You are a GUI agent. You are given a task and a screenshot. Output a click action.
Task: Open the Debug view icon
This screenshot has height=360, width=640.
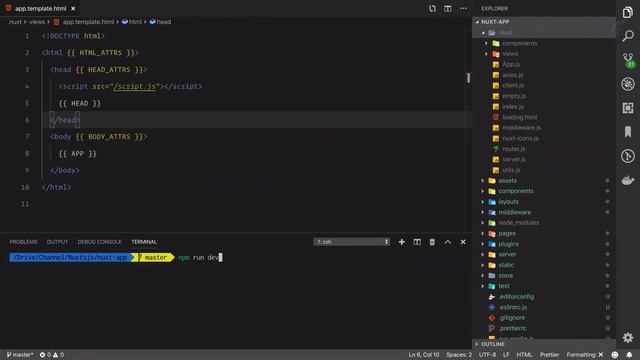[x=628, y=84]
